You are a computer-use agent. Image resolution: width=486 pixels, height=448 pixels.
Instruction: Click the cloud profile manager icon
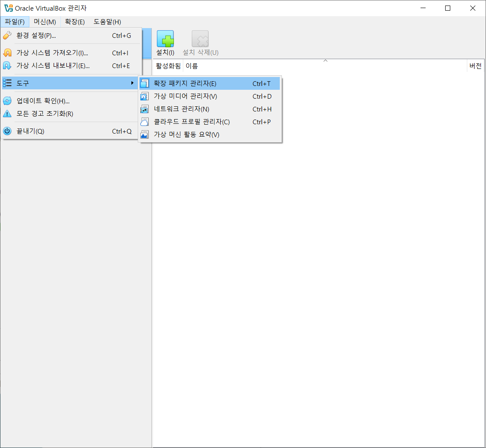[x=145, y=122]
